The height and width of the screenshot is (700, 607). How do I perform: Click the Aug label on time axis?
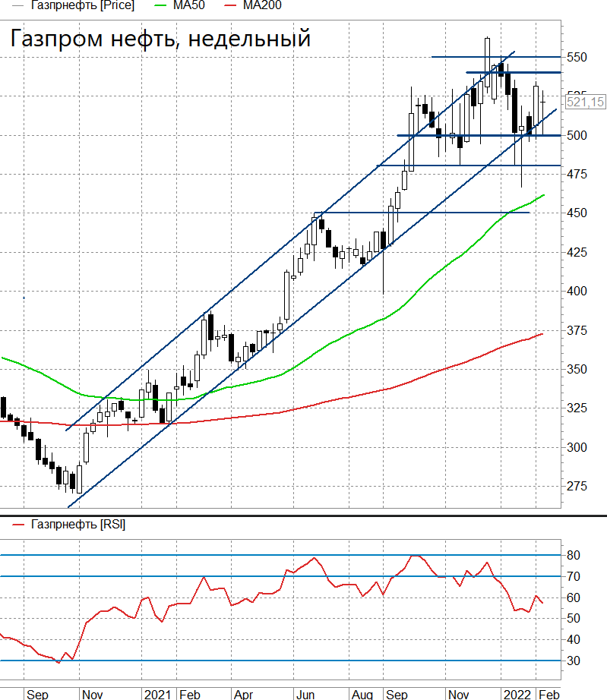(362, 694)
